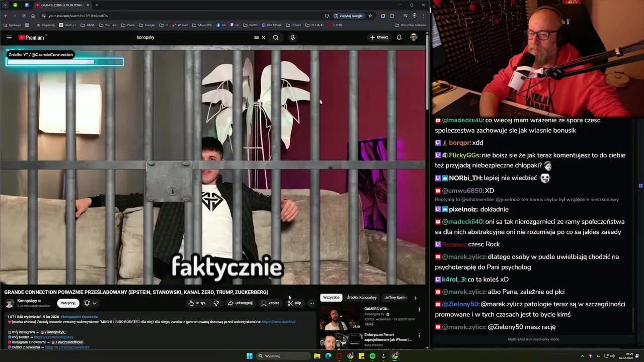
Task: Open GAMERS WON video thumbnail
Action: tap(341, 318)
